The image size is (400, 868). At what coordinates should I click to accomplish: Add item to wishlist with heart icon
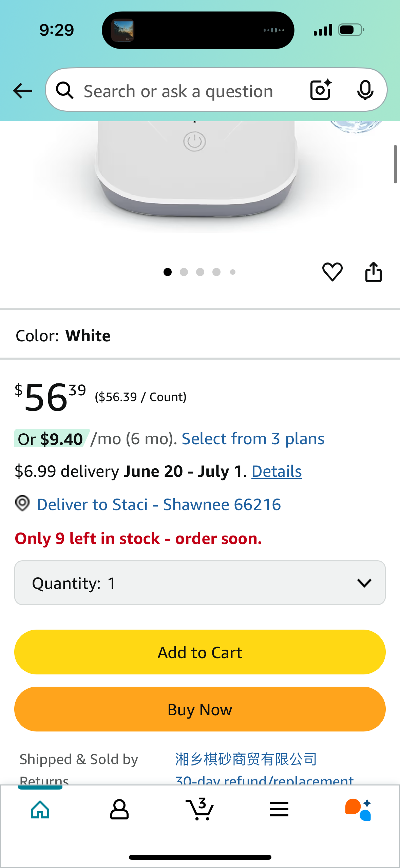(332, 272)
